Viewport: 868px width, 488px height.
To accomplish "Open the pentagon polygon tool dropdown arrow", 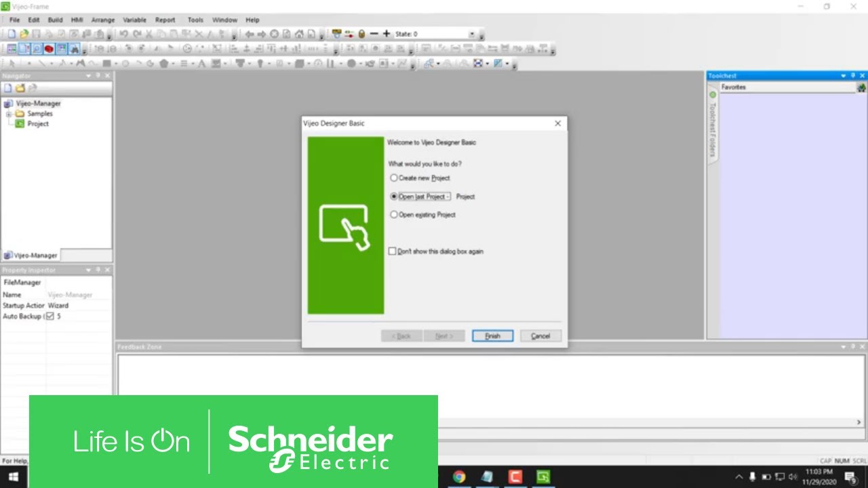I will click(173, 64).
